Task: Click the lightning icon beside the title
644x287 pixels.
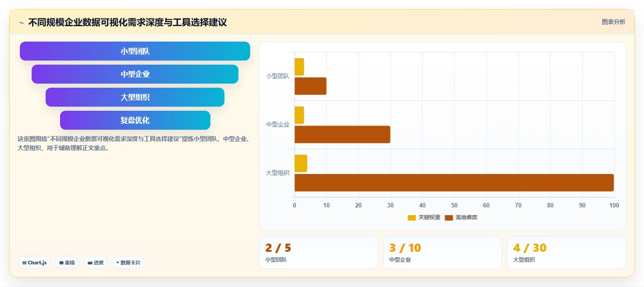Action: pos(21,23)
